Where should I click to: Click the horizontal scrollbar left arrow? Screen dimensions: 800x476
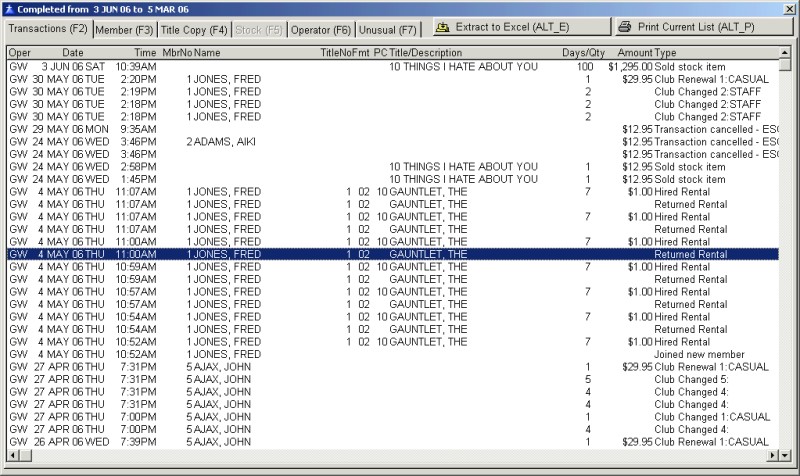click(x=11, y=455)
